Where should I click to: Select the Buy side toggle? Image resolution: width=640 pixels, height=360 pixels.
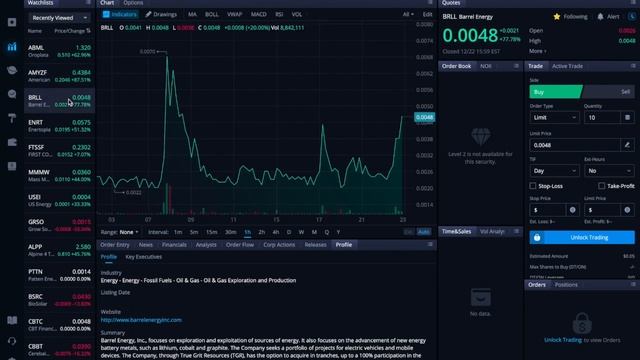556,92
